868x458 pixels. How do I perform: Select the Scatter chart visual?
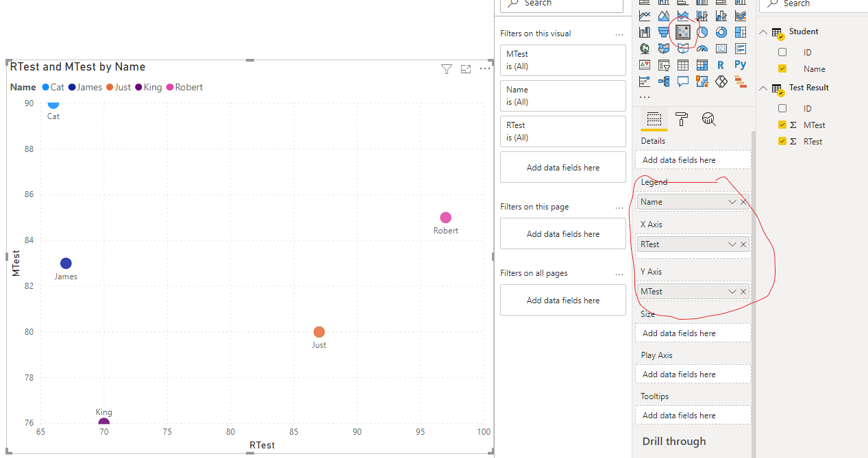click(x=683, y=32)
